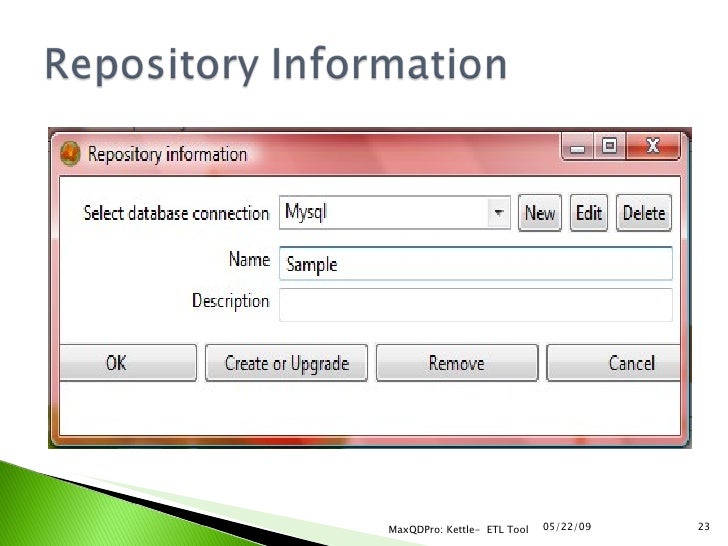
Task: Click the Kettle app icon in title bar
Action: pos(70,153)
